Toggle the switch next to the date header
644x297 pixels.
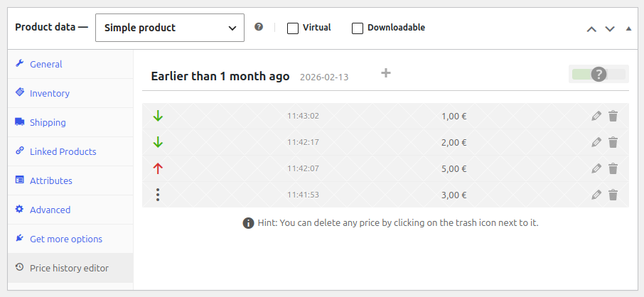coord(599,74)
